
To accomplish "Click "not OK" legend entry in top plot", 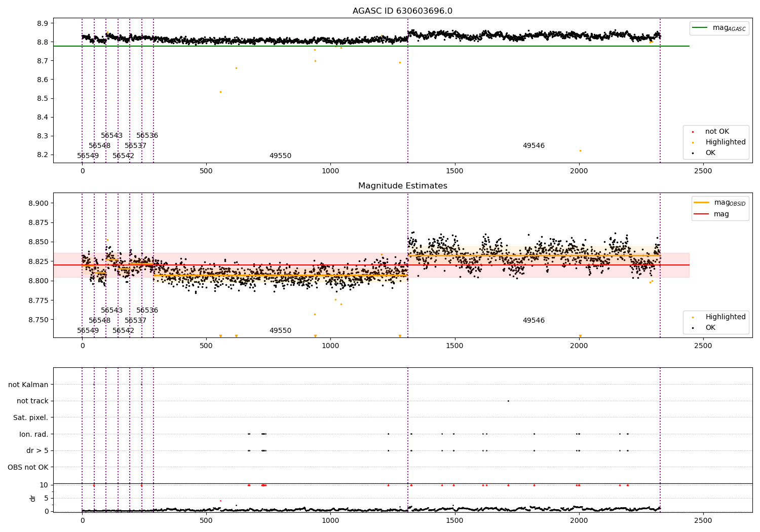I will pos(716,132).
